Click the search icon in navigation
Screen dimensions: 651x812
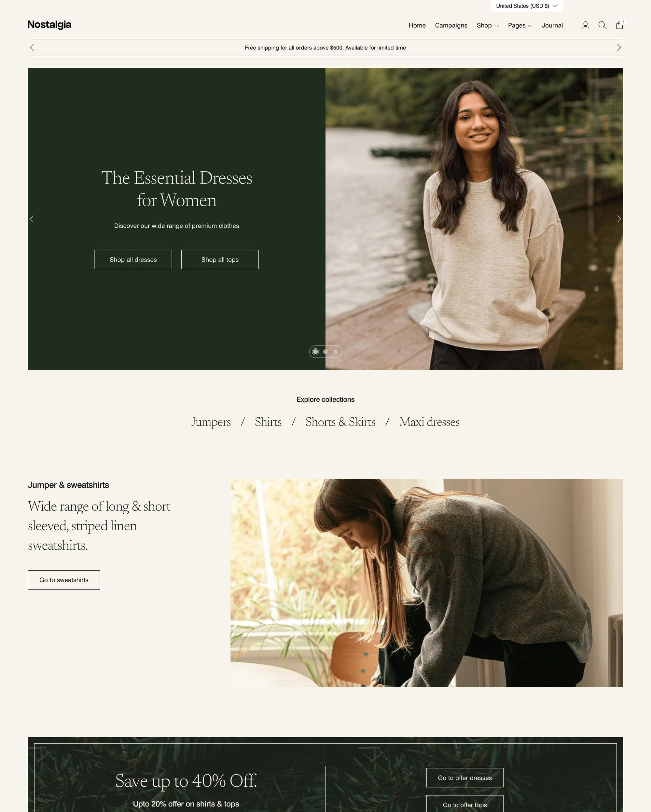click(603, 25)
